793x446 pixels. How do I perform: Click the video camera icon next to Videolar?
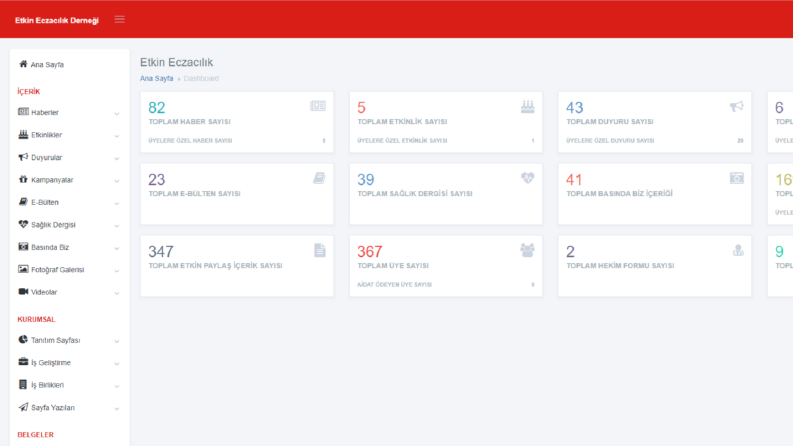point(23,292)
